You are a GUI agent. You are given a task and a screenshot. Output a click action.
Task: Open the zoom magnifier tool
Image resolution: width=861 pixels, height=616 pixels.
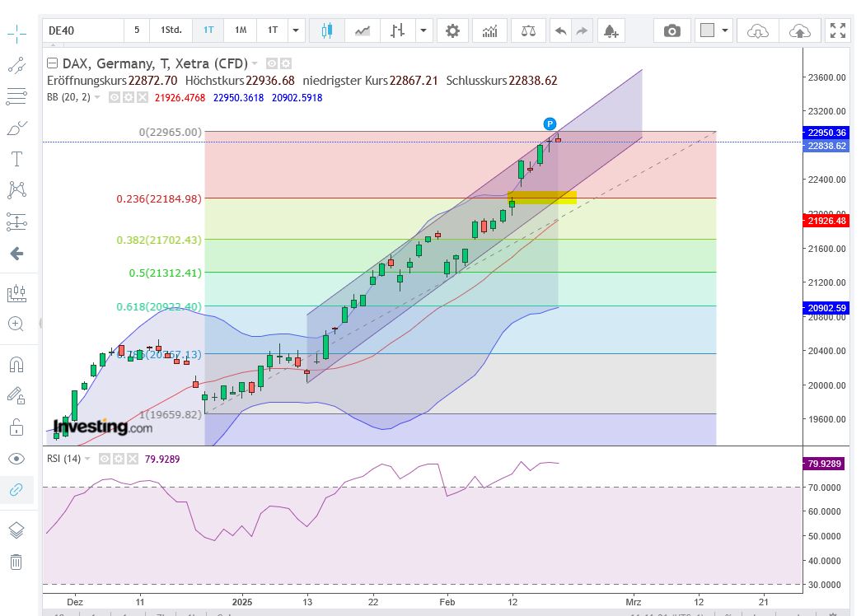[x=16, y=324]
